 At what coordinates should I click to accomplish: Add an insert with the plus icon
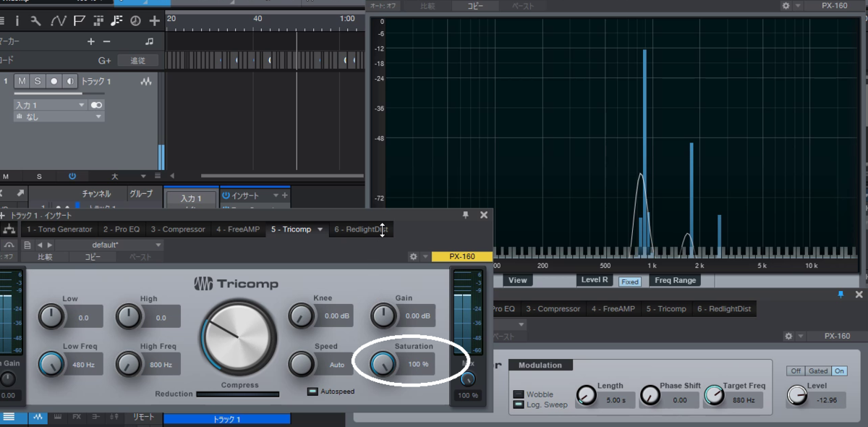(x=284, y=195)
